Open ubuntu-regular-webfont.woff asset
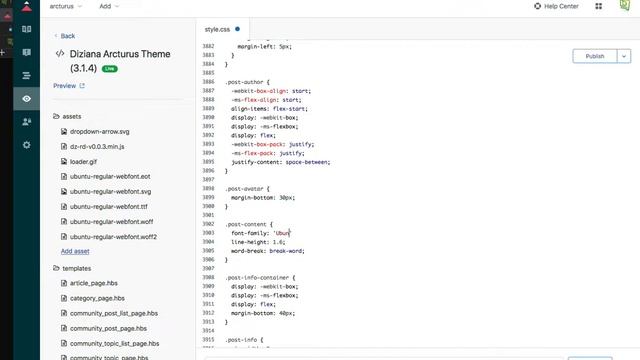Screen dimensions: 640x360 pyautogui.click(x=111, y=222)
